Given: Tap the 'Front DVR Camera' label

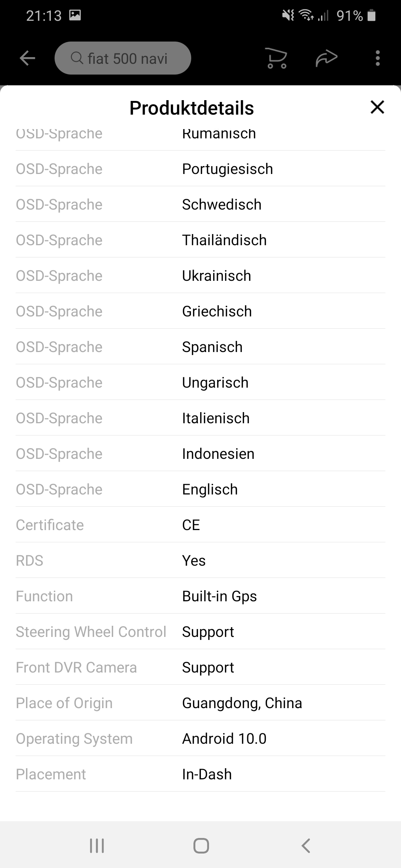Looking at the screenshot, I should tap(76, 667).
